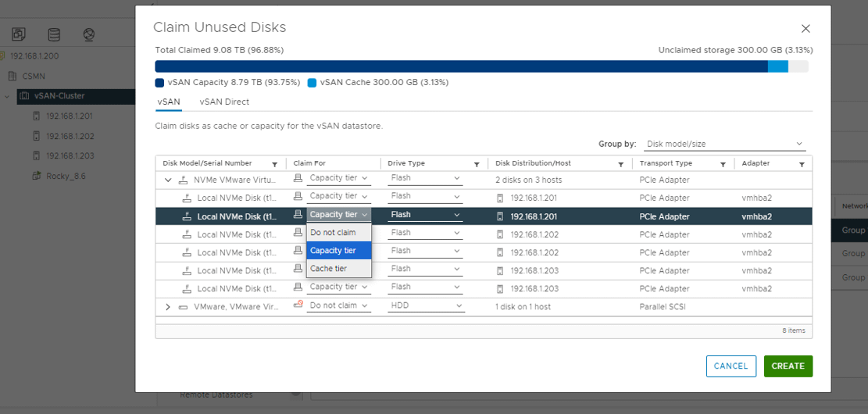Toggle Capacity tier dropdown in the highlighted row
This screenshot has height=414, width=868.
click(339, 215)
